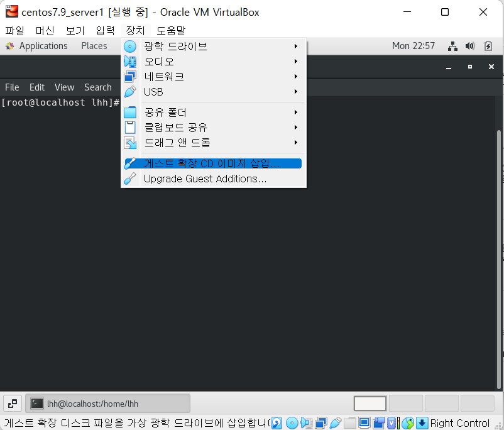The height and width of the screenshot is (430, 504).
Task: Expand the 드래그 앤 드롭 submenu arrow
Action: click(x=296, y=143)
